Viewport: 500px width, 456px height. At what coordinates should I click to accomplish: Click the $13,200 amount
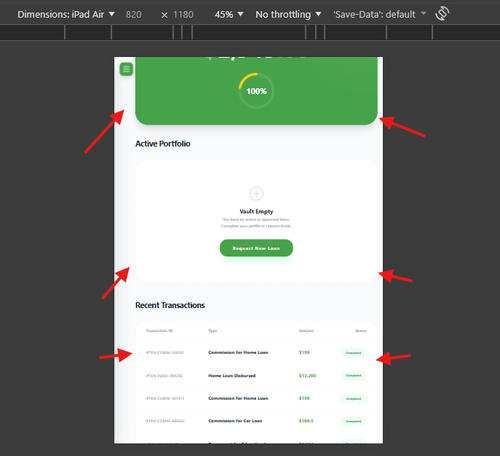pos(307,376)
